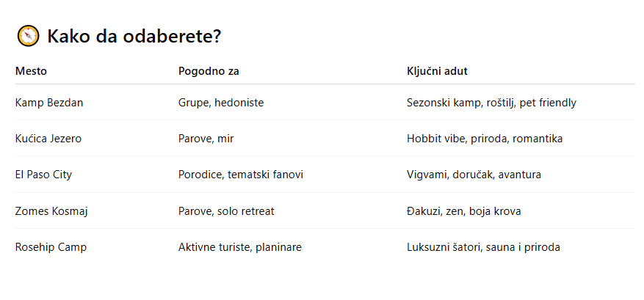
Task: Click the 'Zomes Kosmaj' cell
Action: click(x=51, y=211)
